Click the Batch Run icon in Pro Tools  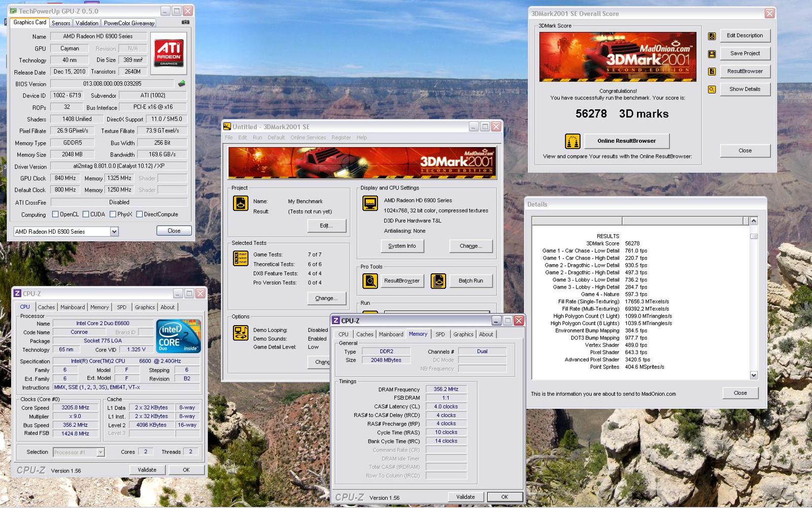[438, 280]
